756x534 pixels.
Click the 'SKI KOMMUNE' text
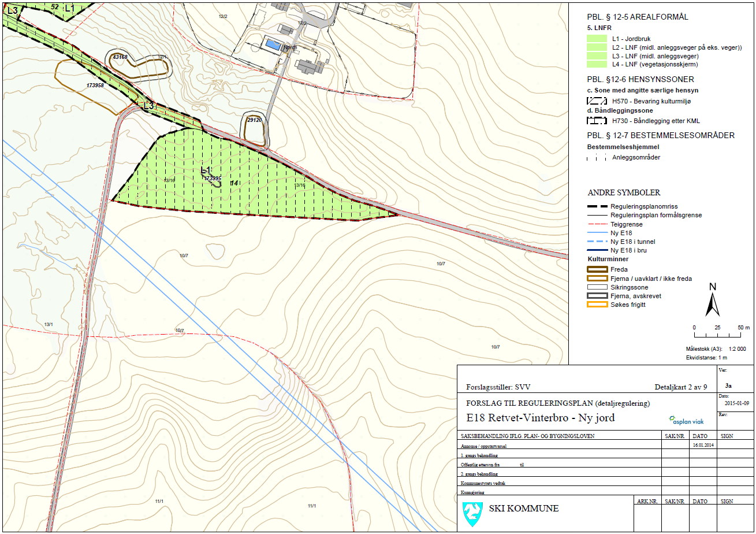[x=524, y=509]
